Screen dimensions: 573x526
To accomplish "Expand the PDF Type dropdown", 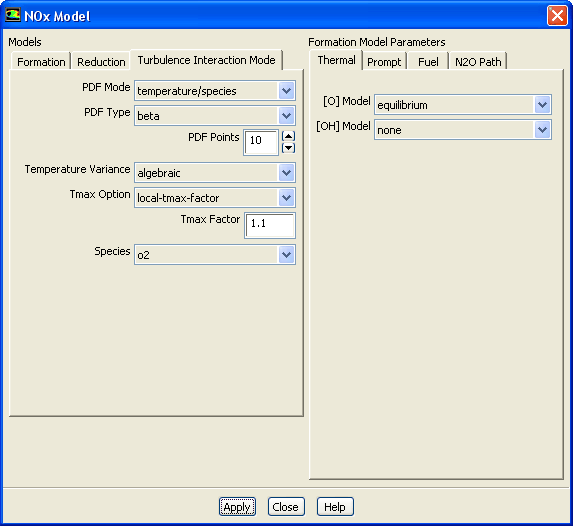I will coord(286,116).
